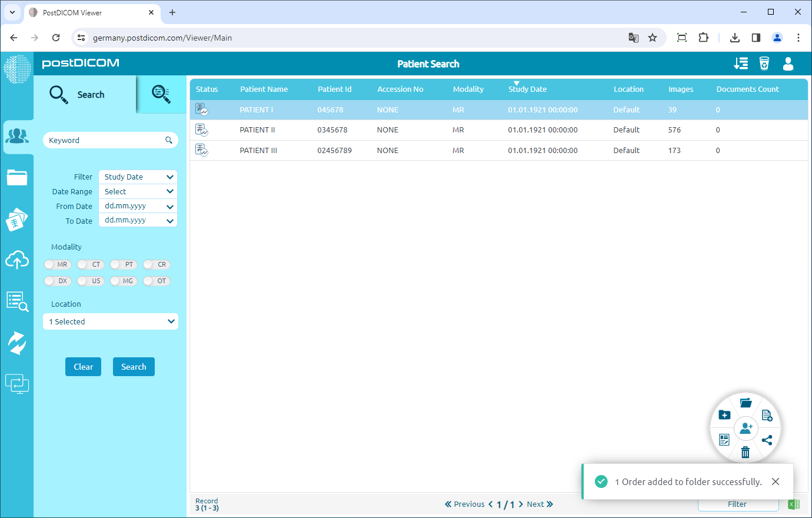Enable the MR modality filter
Screen dimensions: 812x518
pos(57,264)
